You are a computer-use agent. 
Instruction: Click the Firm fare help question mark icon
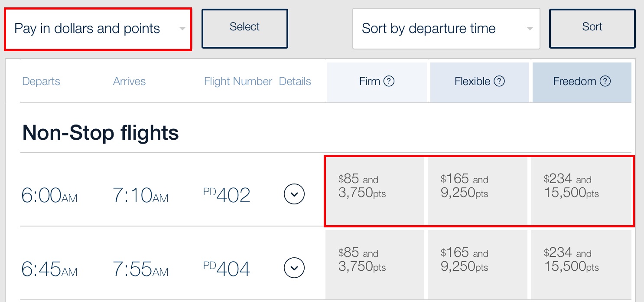pyautogui.click(x=389, y=81)
